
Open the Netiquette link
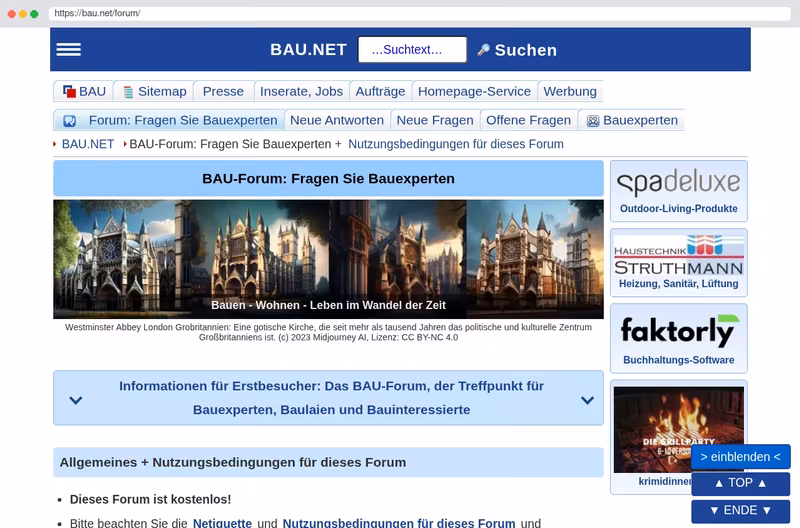point(222,523)
